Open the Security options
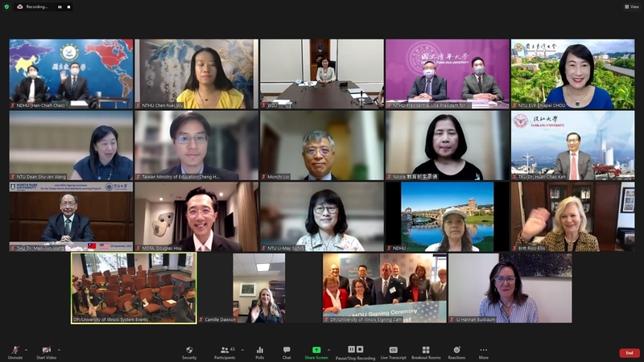 point(189,352)
